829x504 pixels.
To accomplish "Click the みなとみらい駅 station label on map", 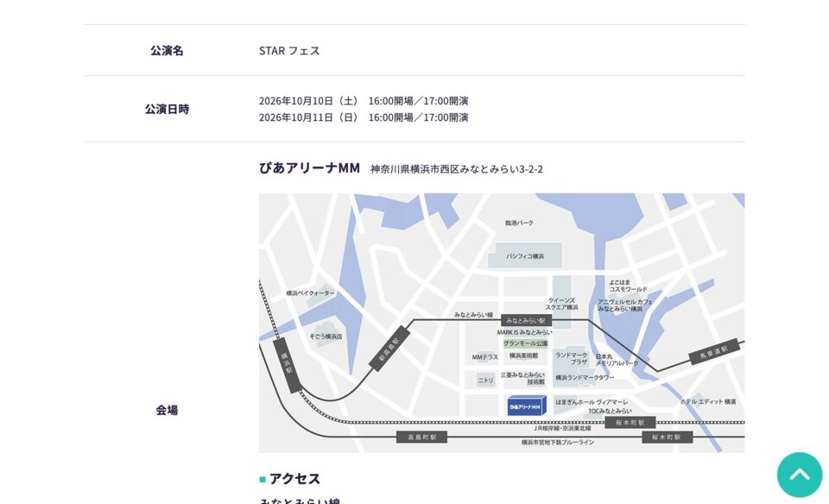I will (x=526, y=321).
